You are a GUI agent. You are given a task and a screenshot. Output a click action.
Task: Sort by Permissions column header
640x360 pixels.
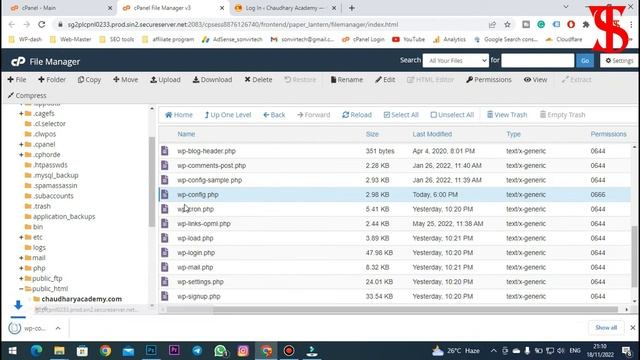(608, 134)
